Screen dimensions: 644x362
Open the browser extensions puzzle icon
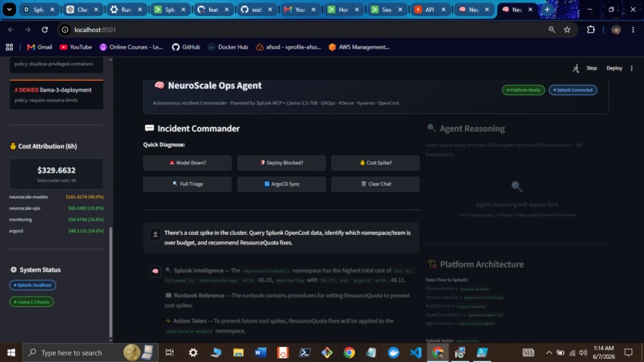[590, 30]
